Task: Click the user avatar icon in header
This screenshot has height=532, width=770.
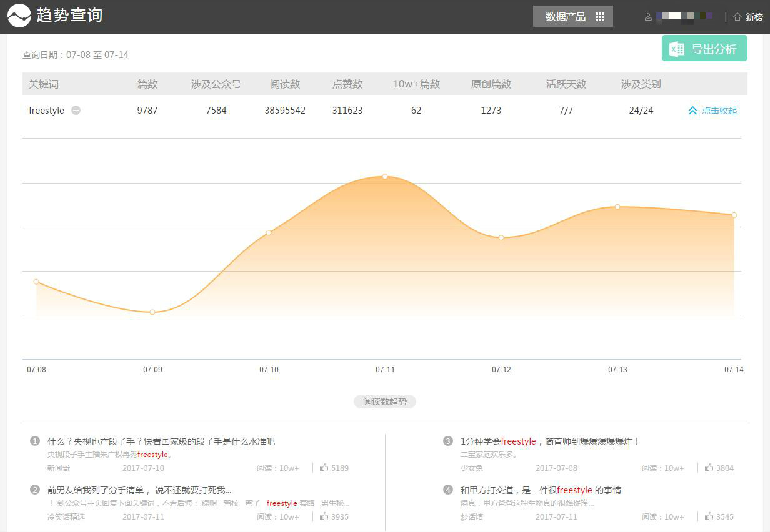Action: click(649, 17)
